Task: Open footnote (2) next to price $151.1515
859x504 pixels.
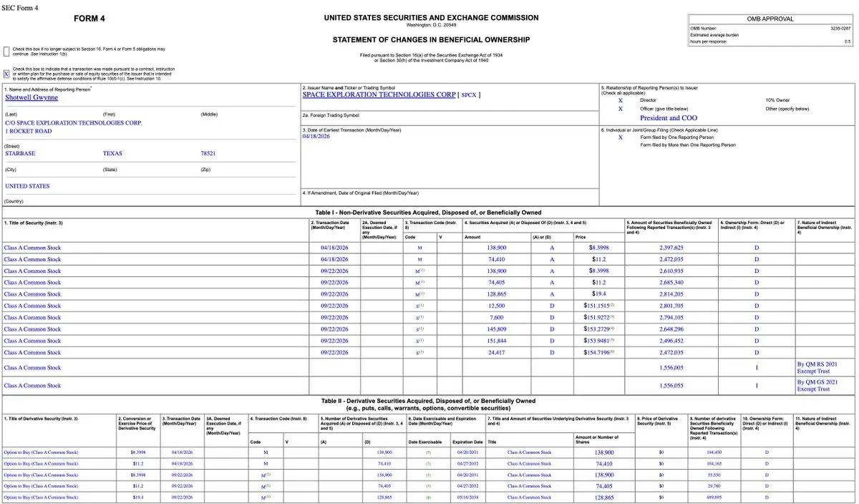Action: 613,304
